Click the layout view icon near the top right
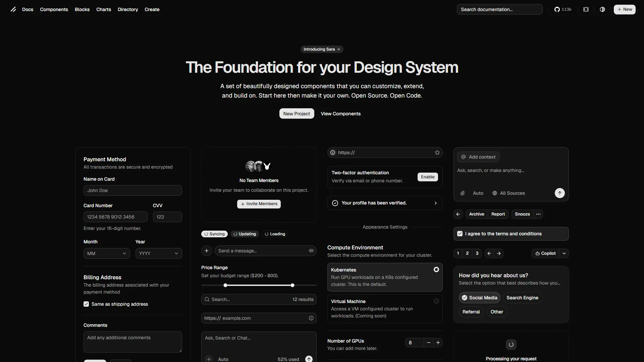The height and width of the screenshot is (362, 644). click(x=586, y=9)
